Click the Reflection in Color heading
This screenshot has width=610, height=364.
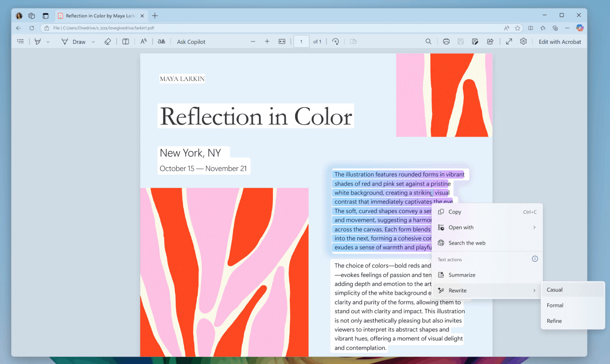point(256,116)
